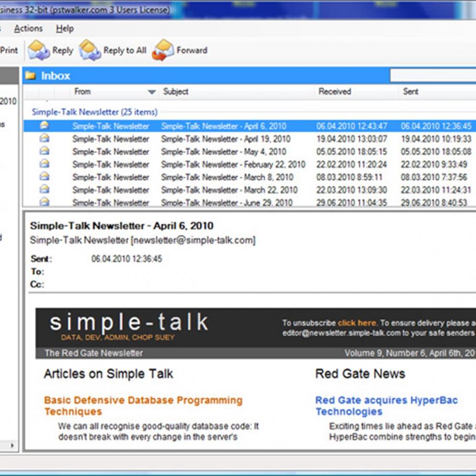Click received time 22.03.2010 13:09:30

point(352,190)
